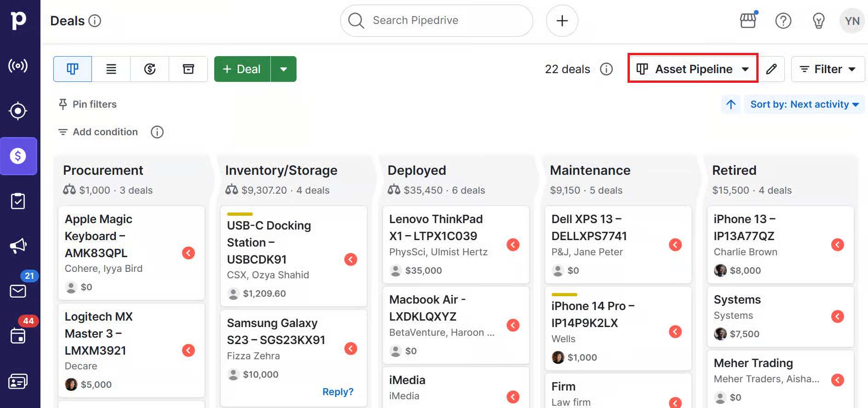This screenshot has width=868, height=408.
Task: Click the info icon beside Add condition
Action: pyautogui.click(x=157, y=132)
